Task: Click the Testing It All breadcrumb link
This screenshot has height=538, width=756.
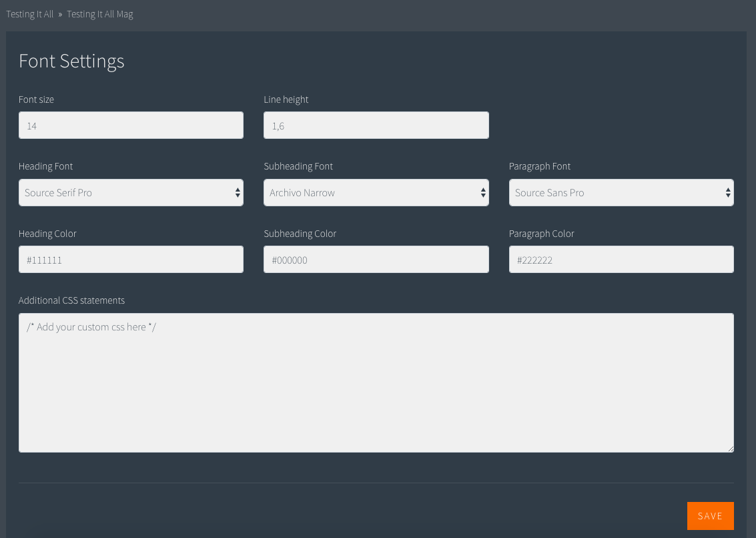Action: 30,14
